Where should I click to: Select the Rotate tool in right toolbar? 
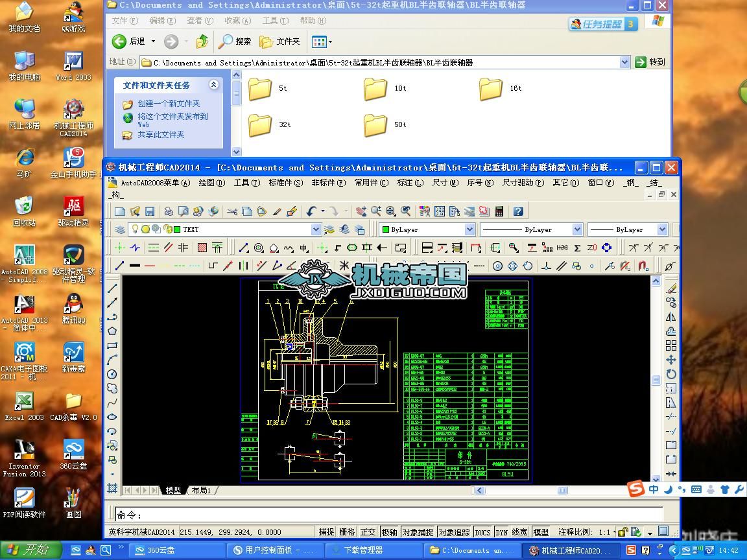(671, 374)
